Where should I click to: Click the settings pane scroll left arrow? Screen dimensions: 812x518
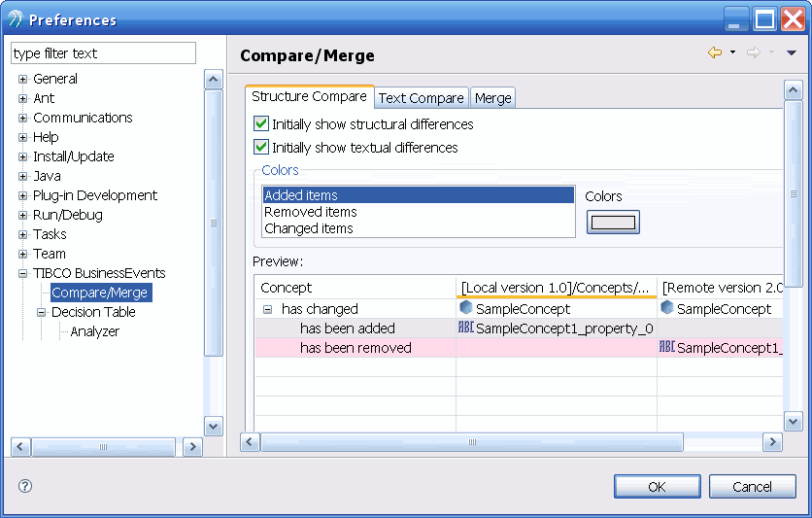(250, 442)
